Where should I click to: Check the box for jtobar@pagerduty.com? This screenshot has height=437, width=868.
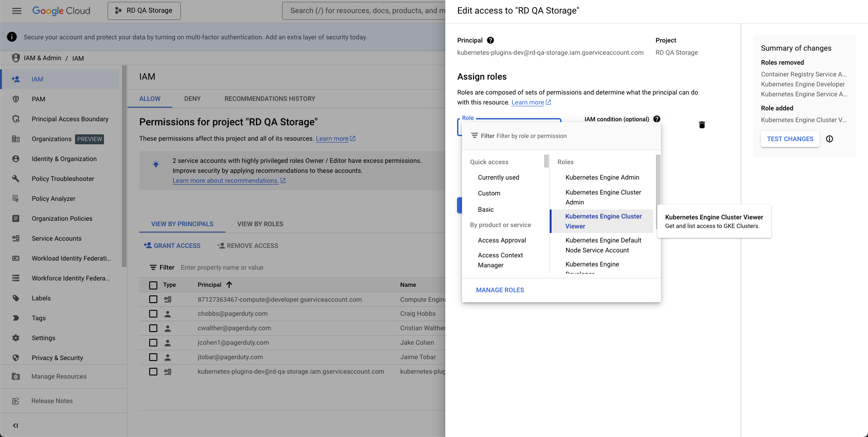tap(153, 357)
